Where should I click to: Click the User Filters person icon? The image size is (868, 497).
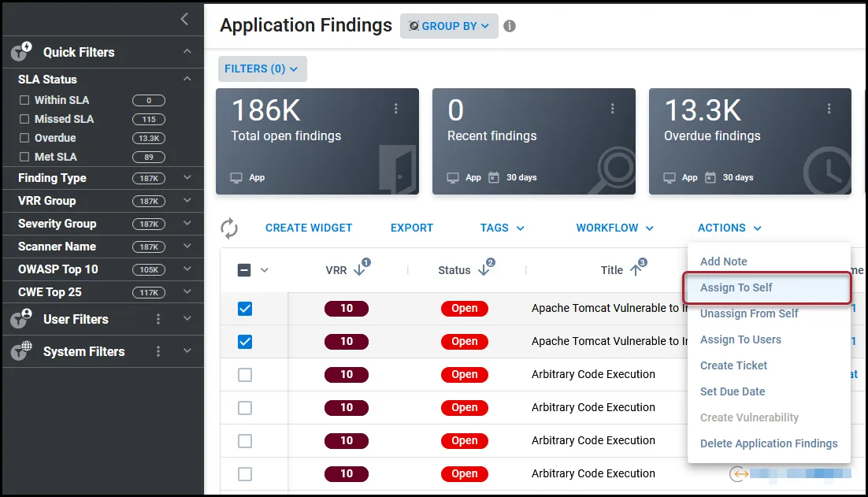click(21, 319)
